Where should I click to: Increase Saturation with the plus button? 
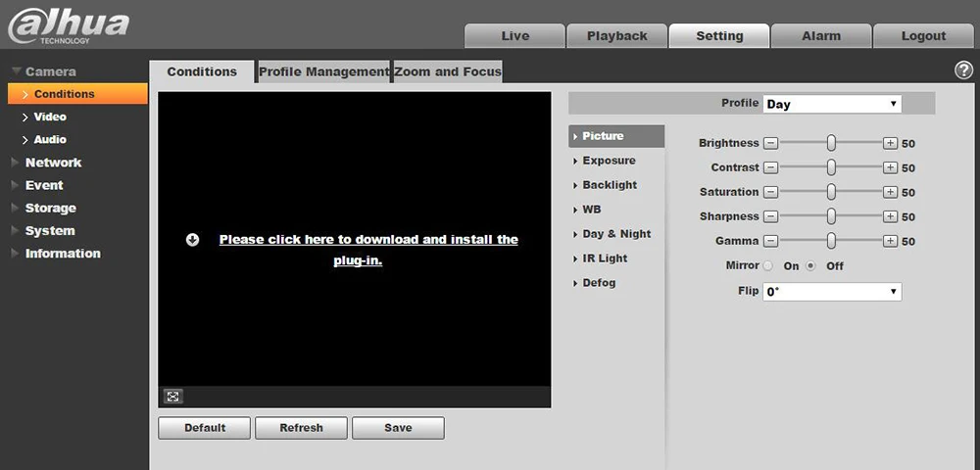890,192
